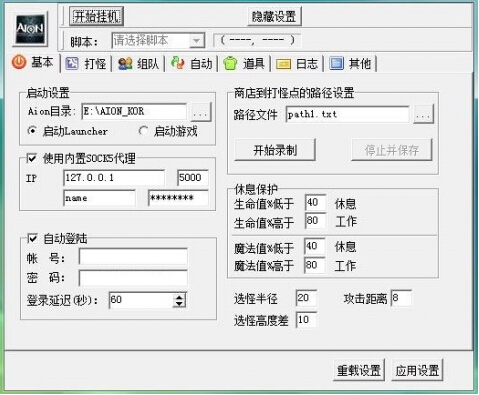The width and height of the screenshot is (479, 395).
Task: Click the AION logo icon
Action: (x=30, y=29)
